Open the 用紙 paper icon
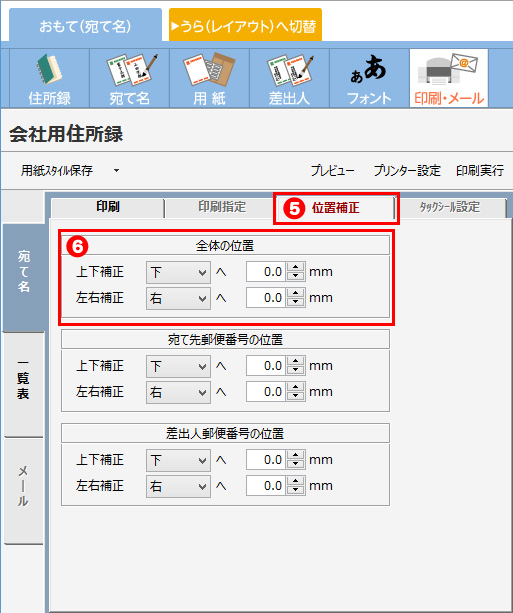 tap(209, 78)
